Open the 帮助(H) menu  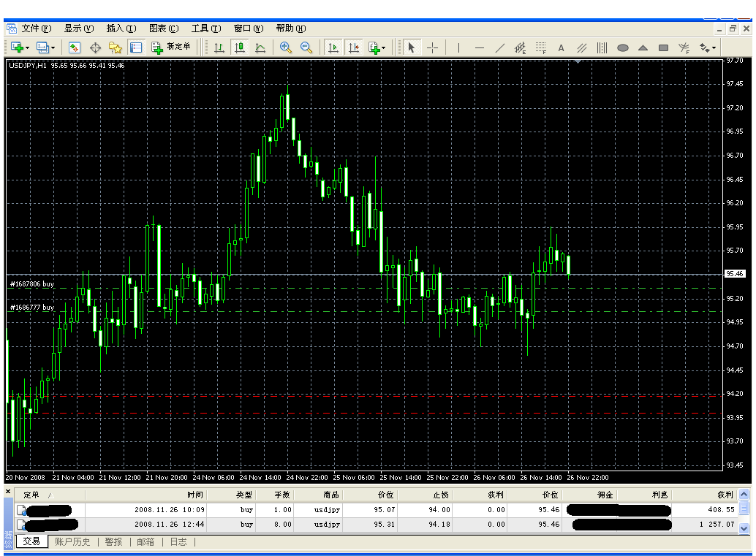tap(291, 28)
